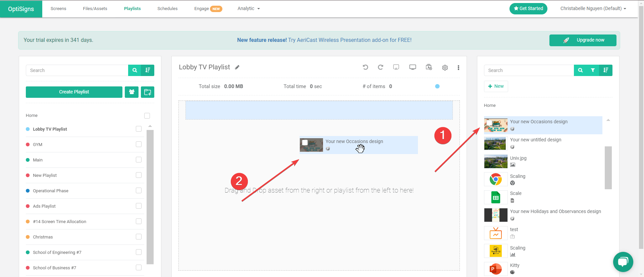Open Christabelle Nguyen account dropdown
644x277 pixels.
(x=593, y=9)
